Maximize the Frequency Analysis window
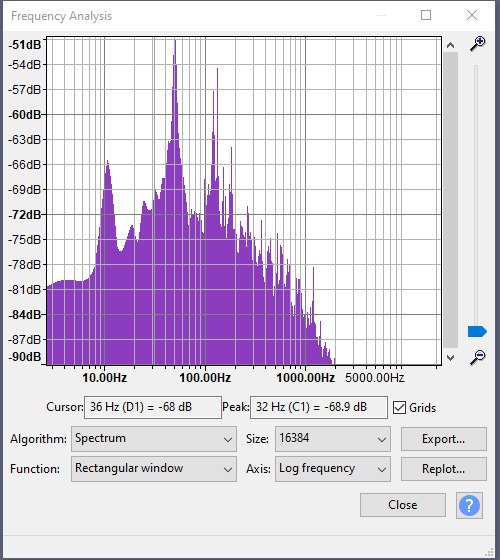 tap(426, 15)
